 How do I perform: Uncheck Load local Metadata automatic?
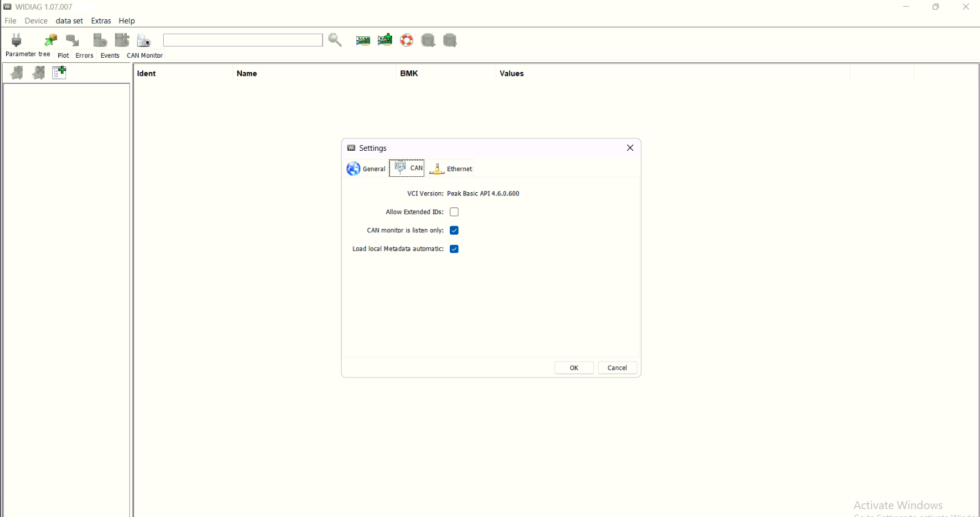(x=454, y=248)
